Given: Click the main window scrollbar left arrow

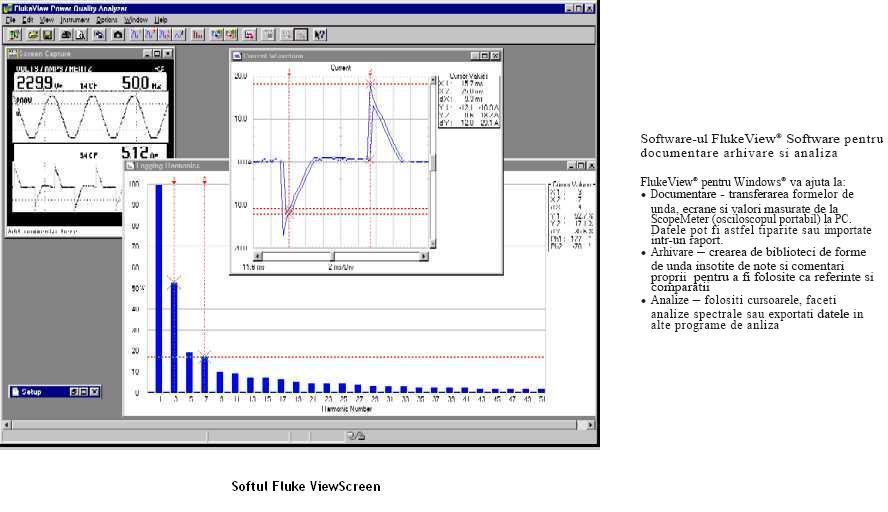Looking at the screenshot, I should (x=7, y=424).
